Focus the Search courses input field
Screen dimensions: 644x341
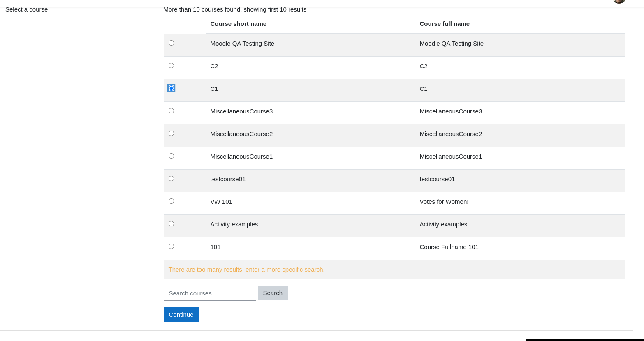click(x=210, y=293)
